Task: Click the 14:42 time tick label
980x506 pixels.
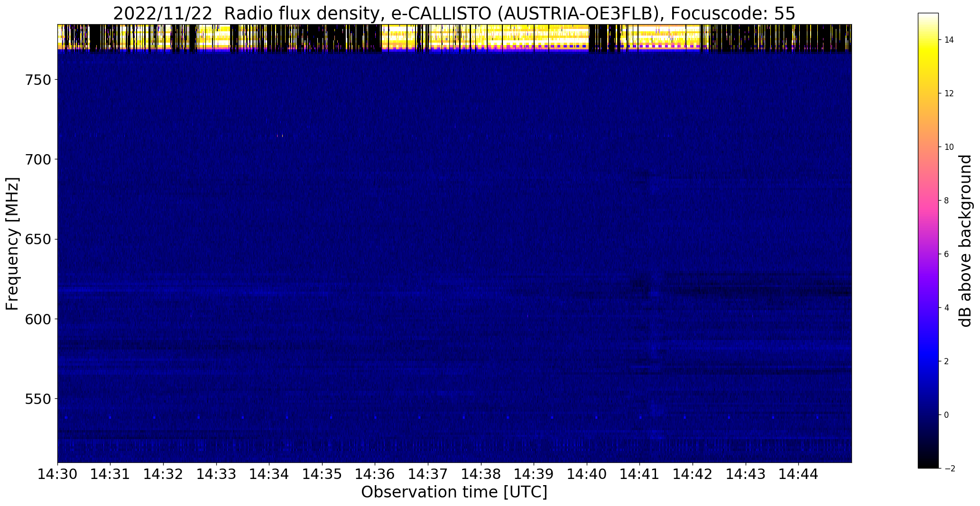Action: [x=693, y=474]
